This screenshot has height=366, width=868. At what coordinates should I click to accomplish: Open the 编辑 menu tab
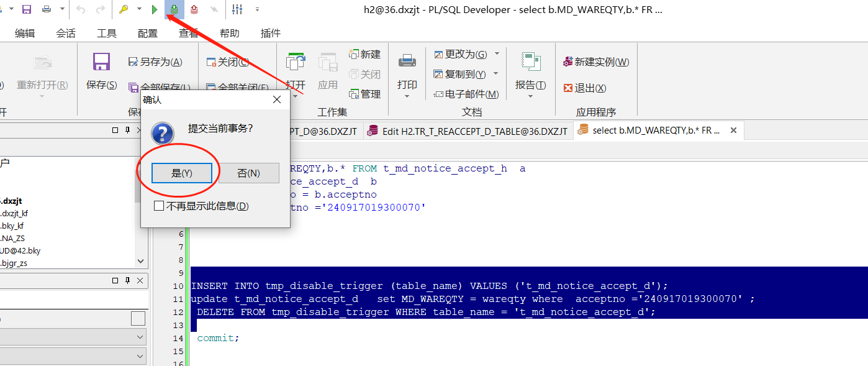click(25, 33)
